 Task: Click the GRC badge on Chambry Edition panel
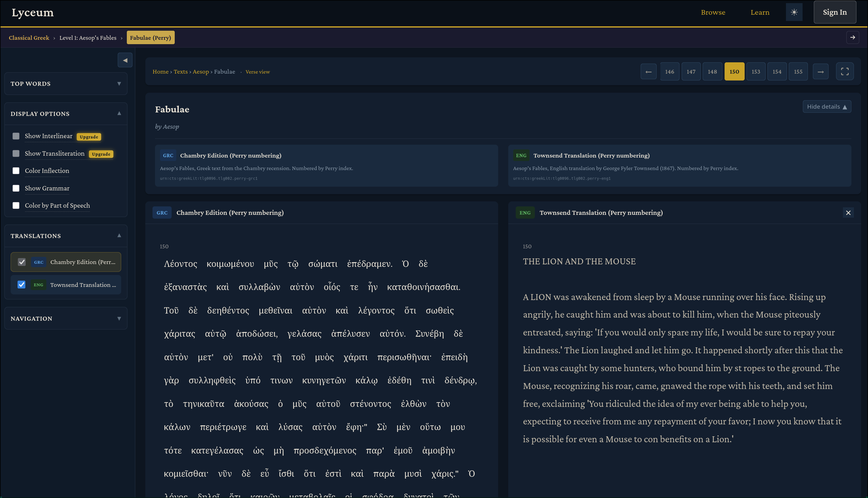pyautogui.click(x=162, y=212)
